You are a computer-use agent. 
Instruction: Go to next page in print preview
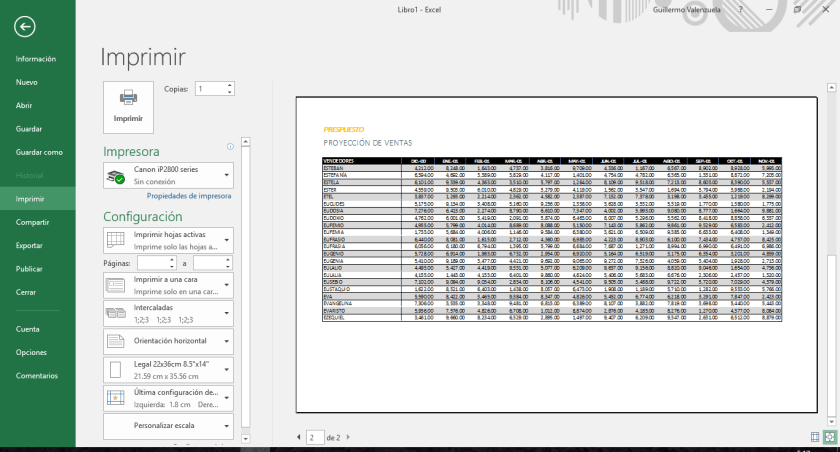click(348, 438)
